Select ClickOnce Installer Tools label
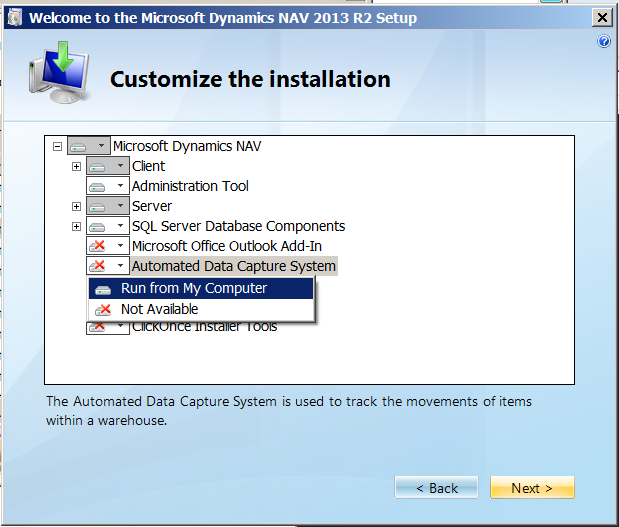The height and width of the screenshot is (527, 619). click(x=204, y=328)
